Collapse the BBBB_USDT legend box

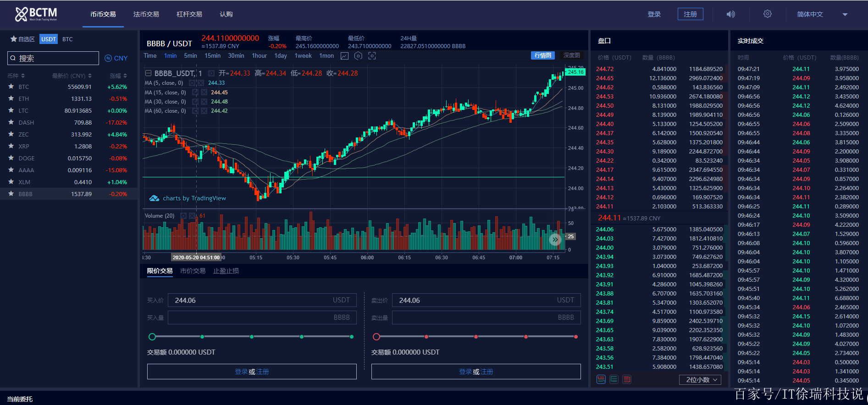[148, 73]
